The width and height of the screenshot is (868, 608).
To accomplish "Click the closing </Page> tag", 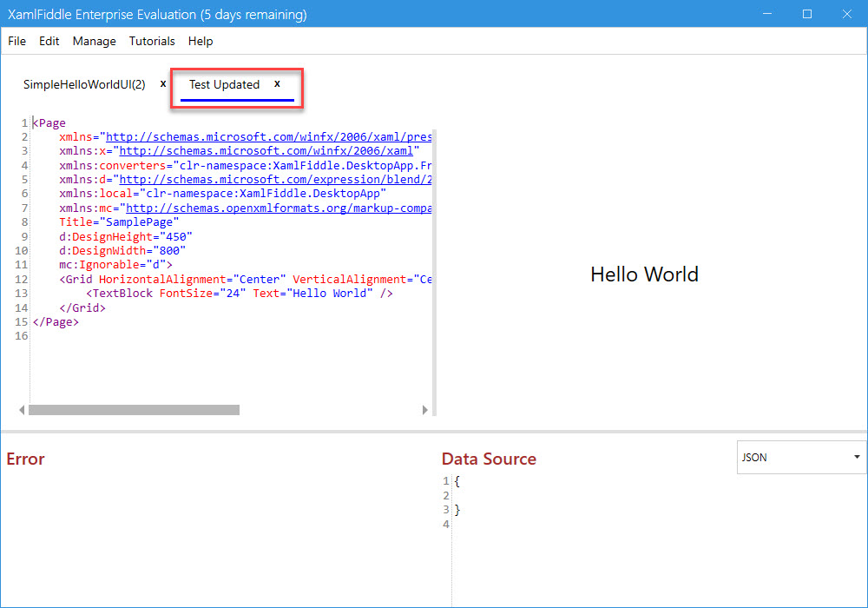I will 56,321.
